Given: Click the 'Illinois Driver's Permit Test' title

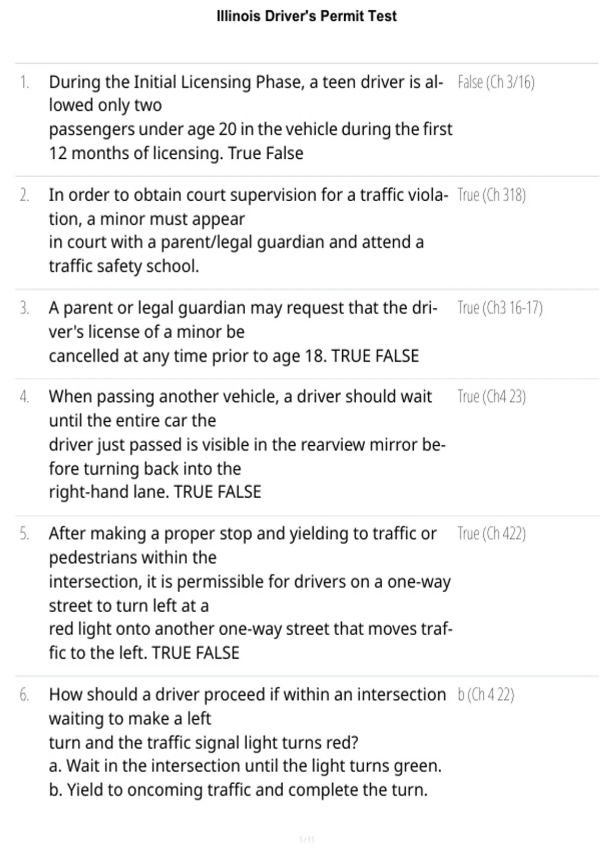Looking at the screenshot, I should [x=306, y=16].
